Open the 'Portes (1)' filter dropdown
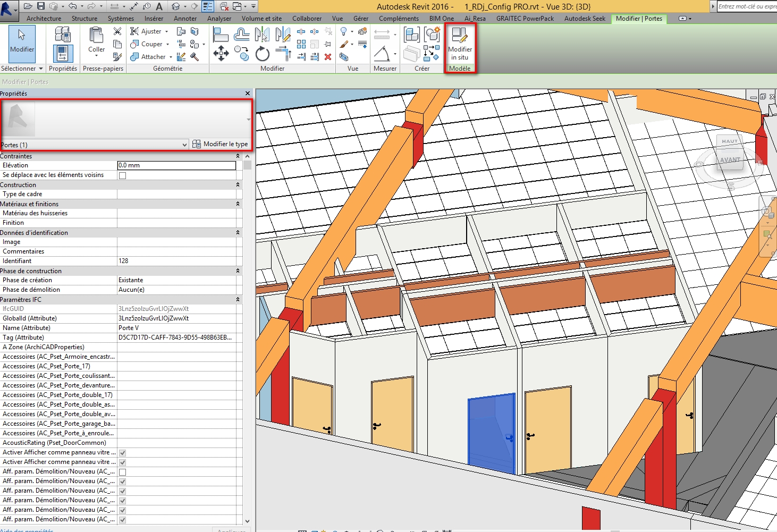 [184, 145]
